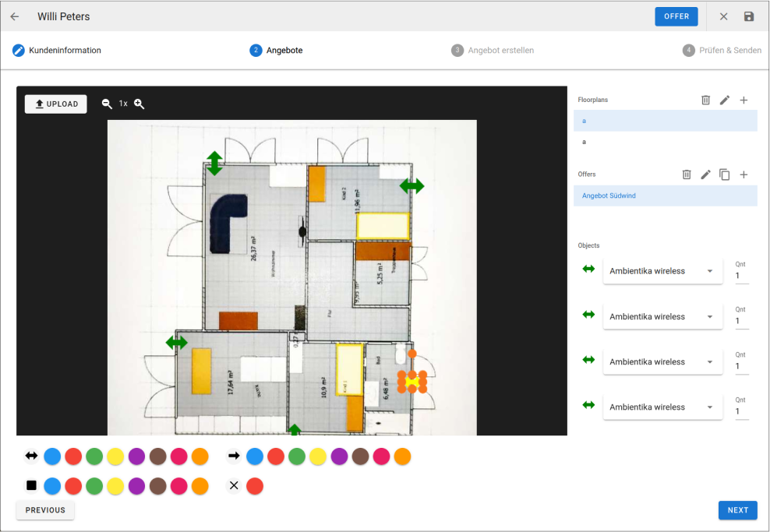
Task: Click the first object's Qnt field
Action: [741, 276]
